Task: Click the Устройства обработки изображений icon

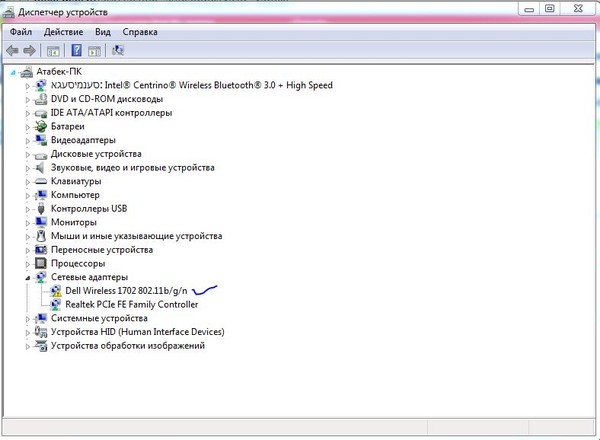Action: pyautogui.click(x=41, y=346)
